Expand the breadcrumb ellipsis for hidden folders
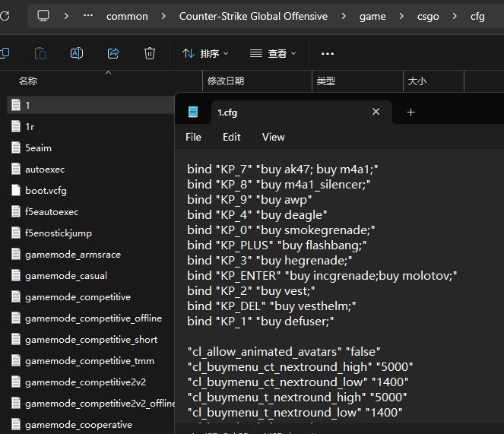The image size is (504, 434). click(87, 16)
